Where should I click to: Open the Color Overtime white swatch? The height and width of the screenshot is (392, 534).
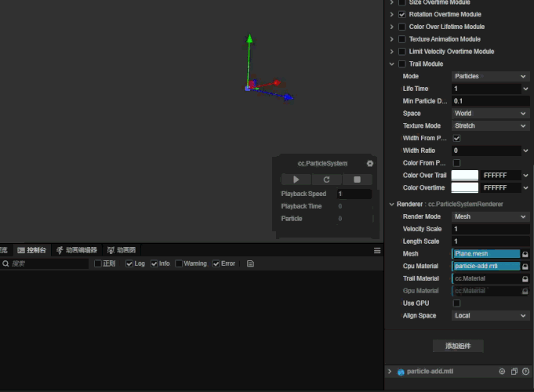(465, 187)
